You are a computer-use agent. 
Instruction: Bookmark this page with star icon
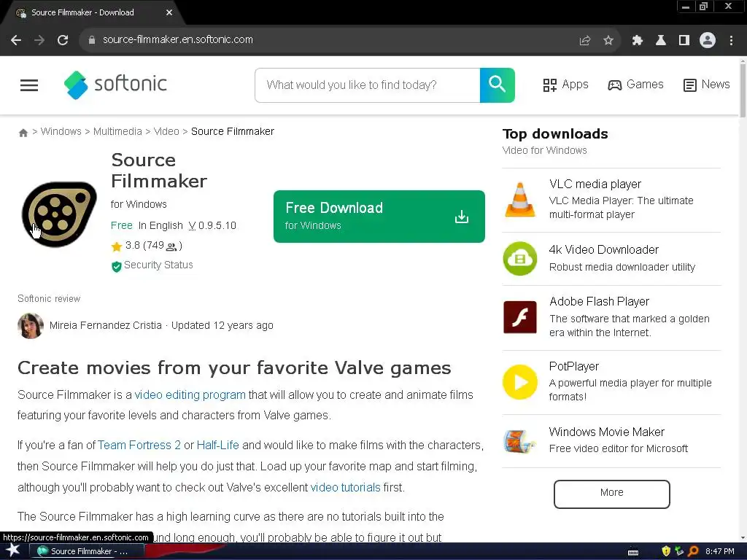[608, 41]
